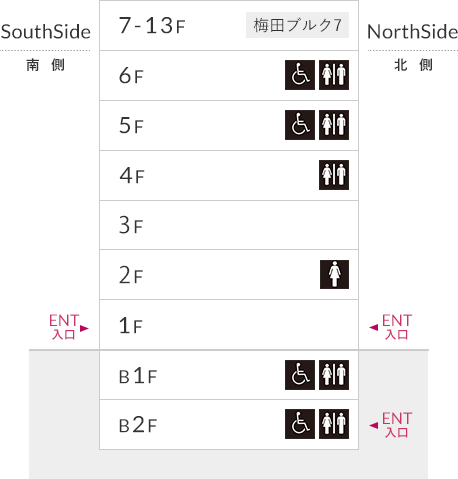This screenshot has height=479, width=458.
Task: Click the 4F restroom icon
Action: [x=334, y=175]
